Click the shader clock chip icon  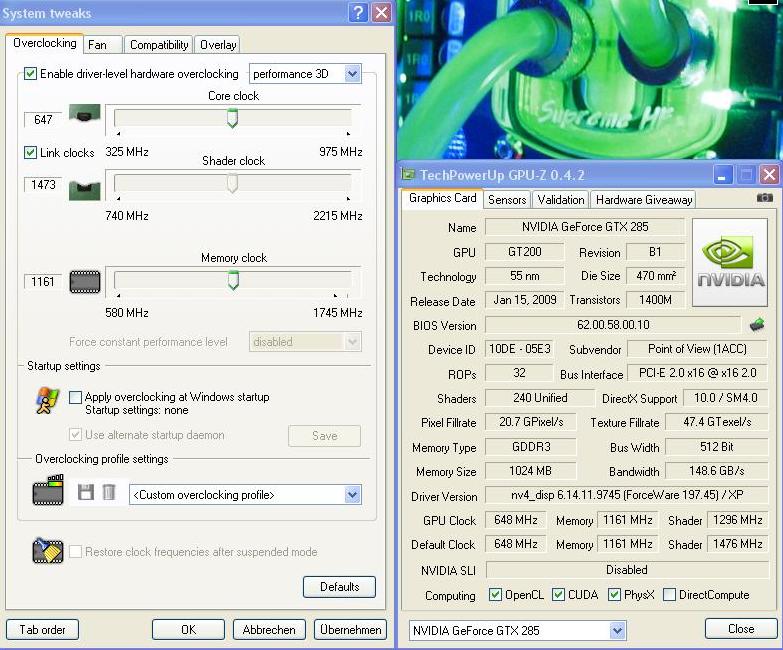point(84,190)
